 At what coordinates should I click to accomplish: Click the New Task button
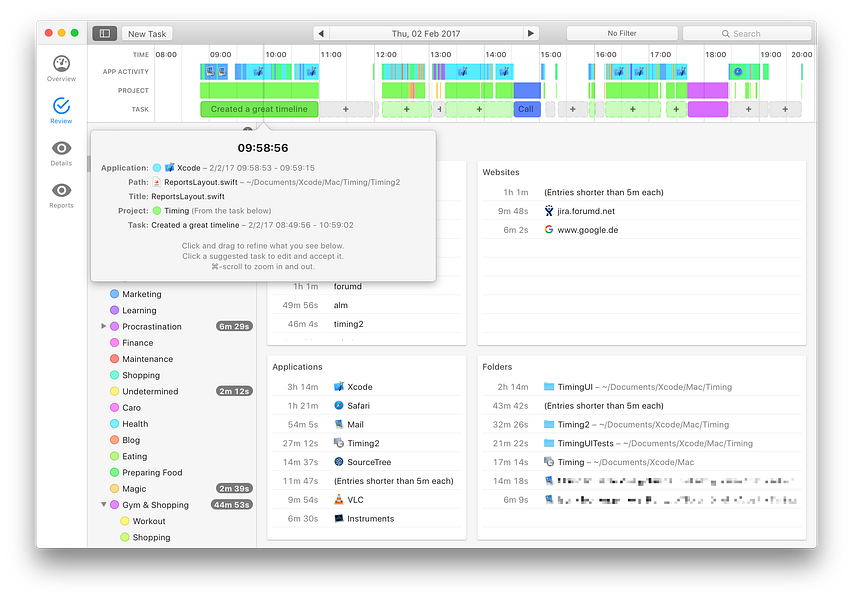pyautogui.click(x=147, y=33)
